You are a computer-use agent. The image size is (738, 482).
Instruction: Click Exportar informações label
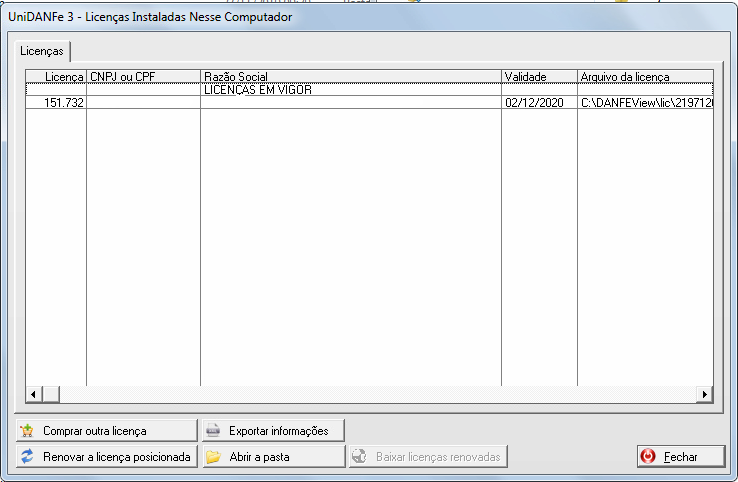[279, 431]
